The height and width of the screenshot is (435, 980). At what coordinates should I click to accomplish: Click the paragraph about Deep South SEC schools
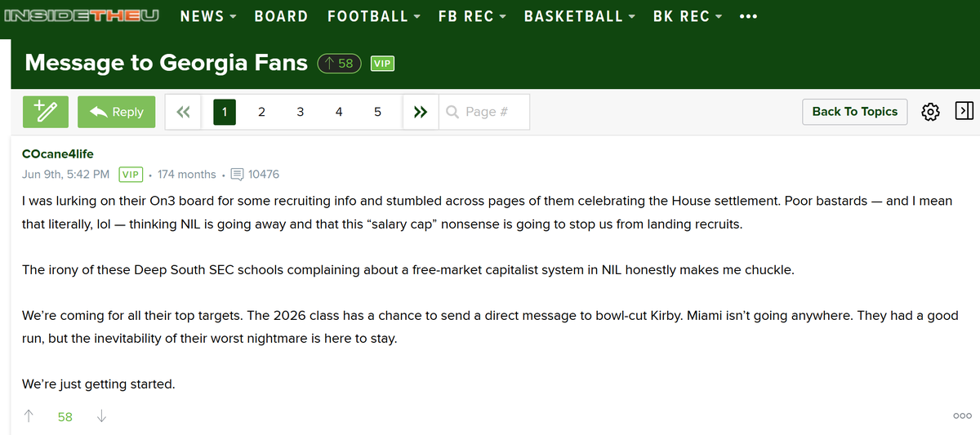tap(408, 269)
